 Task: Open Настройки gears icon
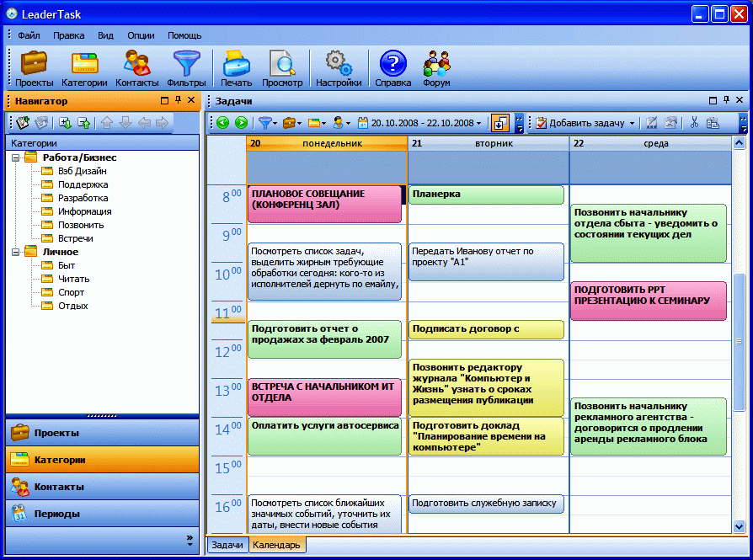tap(339, 69)
